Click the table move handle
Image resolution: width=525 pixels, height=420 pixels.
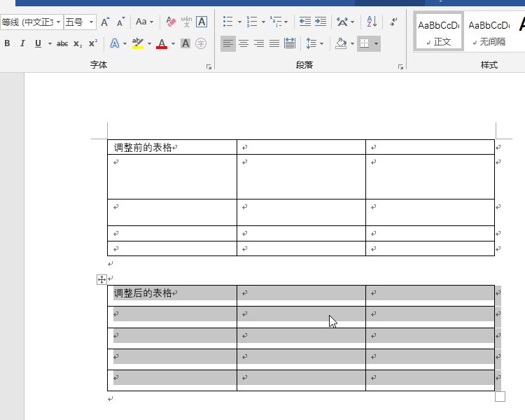101,279
